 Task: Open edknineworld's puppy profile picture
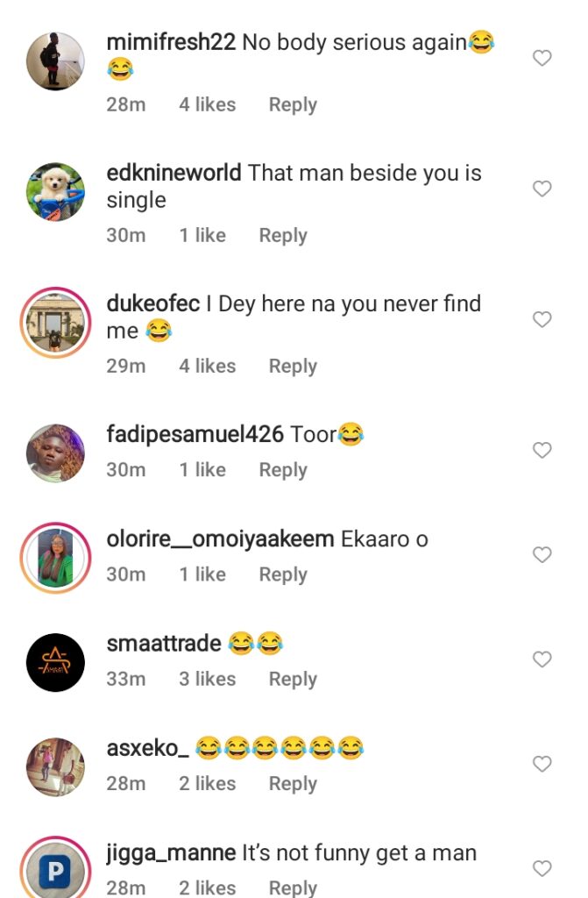[55, 192]
